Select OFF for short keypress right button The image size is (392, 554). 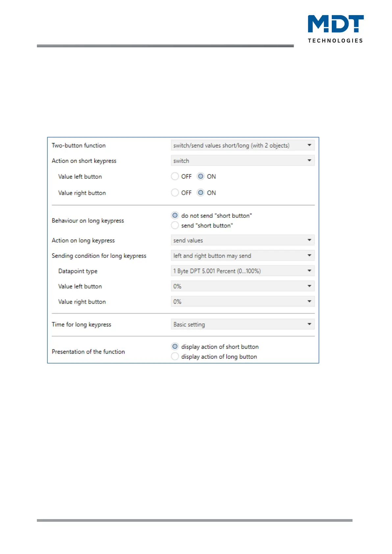click(175, 193)
